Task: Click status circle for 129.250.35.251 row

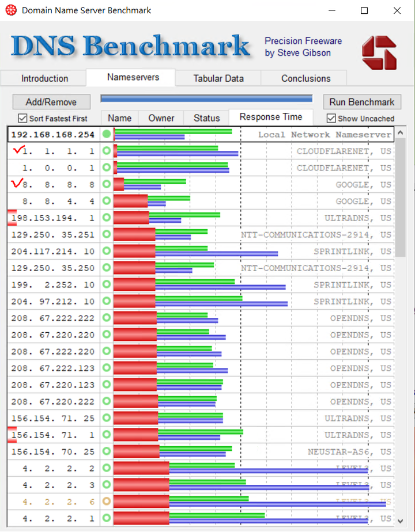Action: coord(107,234)
